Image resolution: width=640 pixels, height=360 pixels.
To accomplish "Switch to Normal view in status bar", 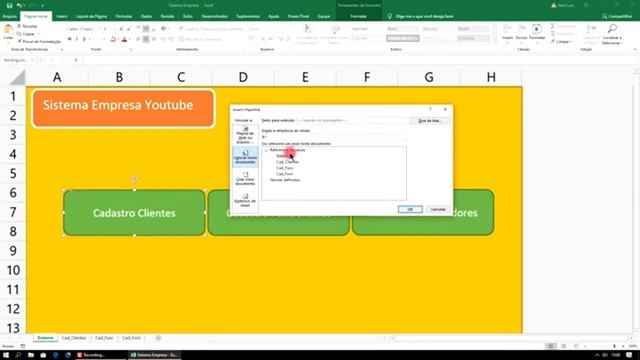I will 551,346.
